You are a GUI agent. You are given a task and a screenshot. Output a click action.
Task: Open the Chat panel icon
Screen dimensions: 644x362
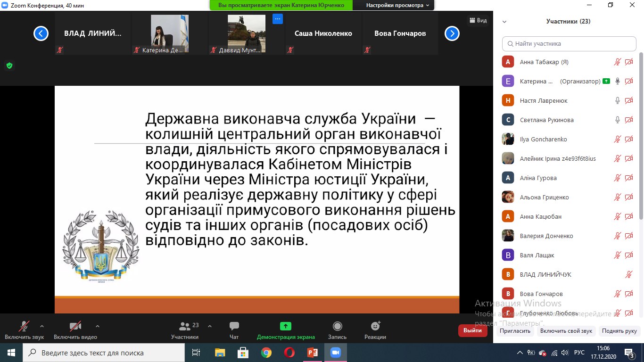coord(234,327)
